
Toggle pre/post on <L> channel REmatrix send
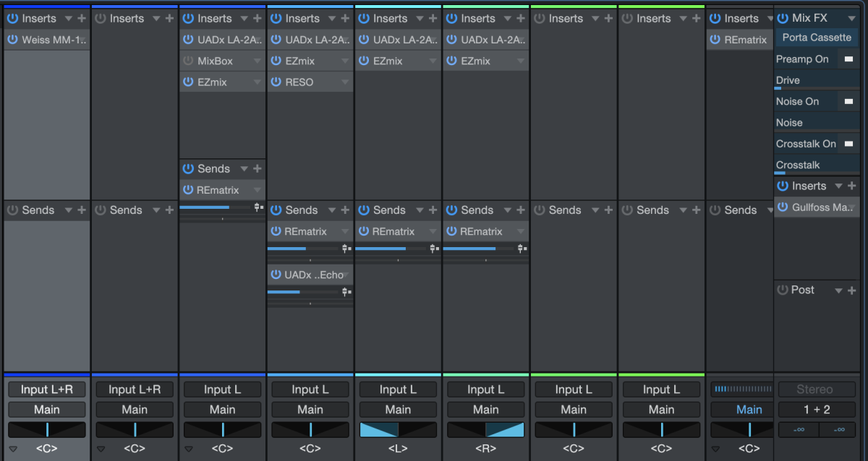tap(433, 249)
